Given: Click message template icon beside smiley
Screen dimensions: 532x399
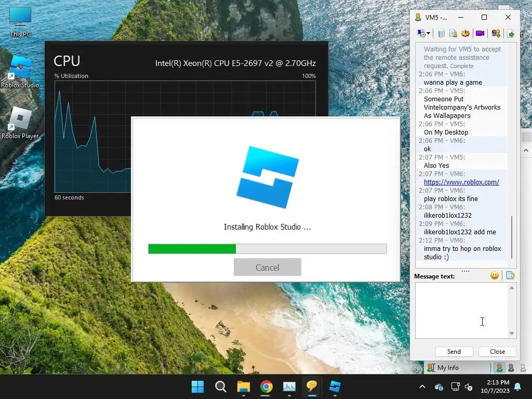Looking at the screenshot, I should [x=511, y=275].
